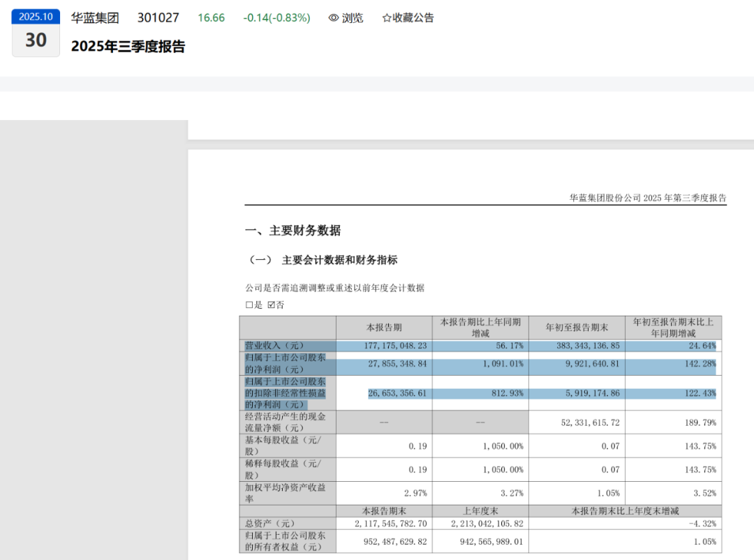Open the 华蓝集团 stock name link
Screen dimensions: 754x560
(x=95, y=18)
